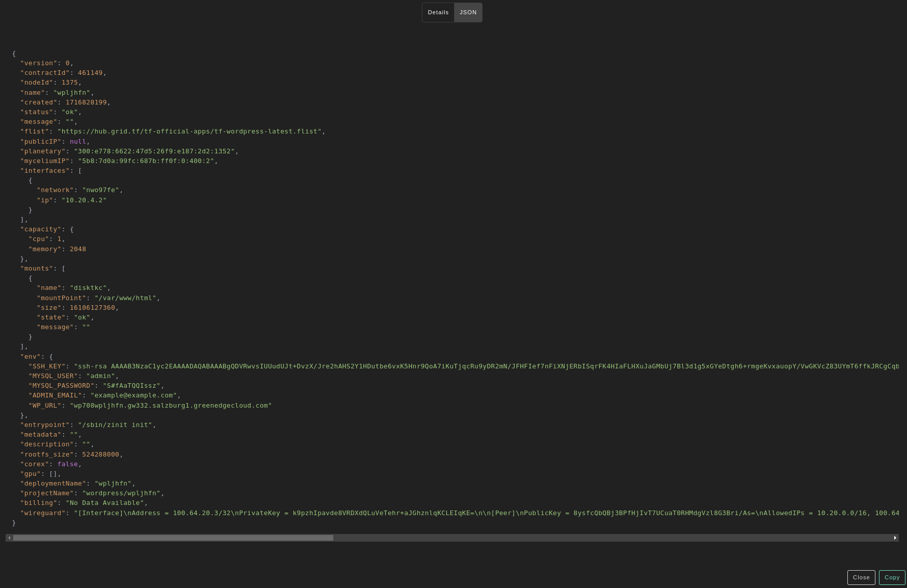Click the wireguard configuration value
Viewport: 907px width, 588px height.
(x=484, y=513)
